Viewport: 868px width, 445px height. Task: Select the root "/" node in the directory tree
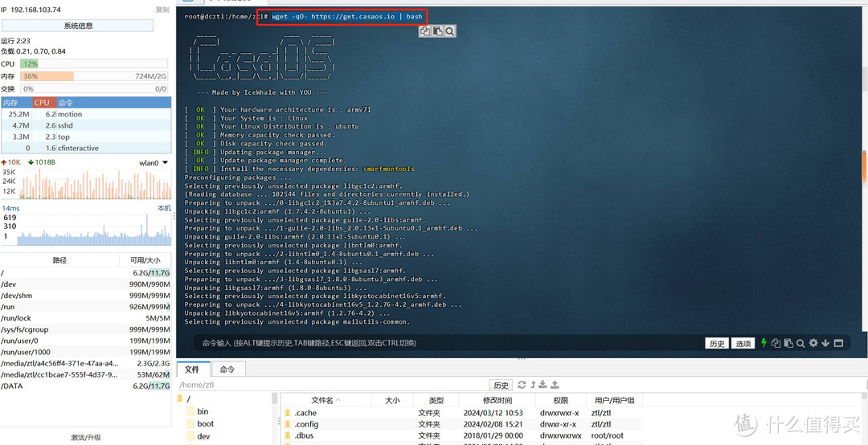188,398
